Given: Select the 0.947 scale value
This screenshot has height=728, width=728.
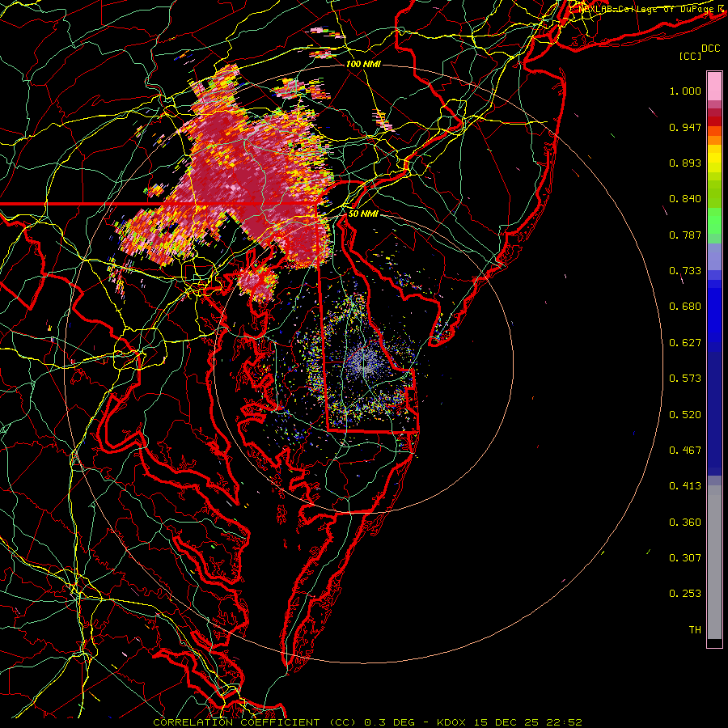Looking at the screenshot, I should 685,127.
